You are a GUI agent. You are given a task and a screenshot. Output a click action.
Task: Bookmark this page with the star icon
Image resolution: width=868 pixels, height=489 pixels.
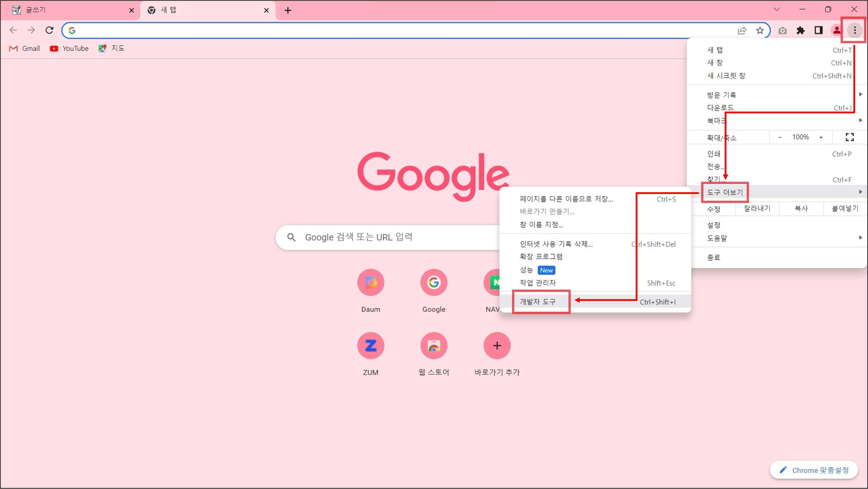(x=760, y=31)
